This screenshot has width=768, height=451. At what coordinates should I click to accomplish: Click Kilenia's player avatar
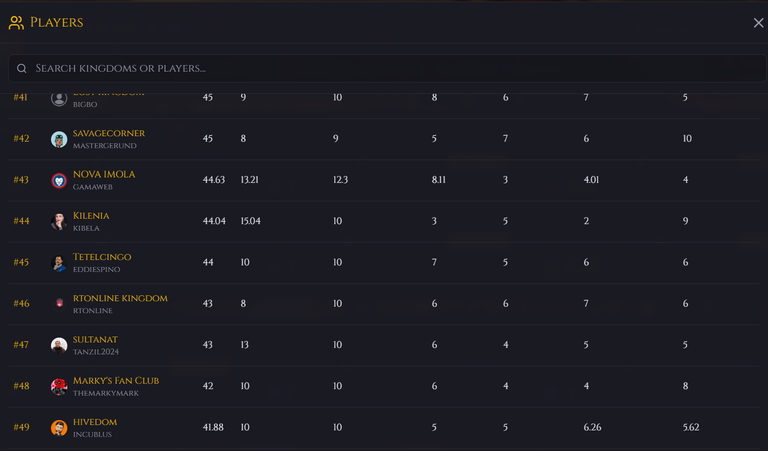pos(59,222)
